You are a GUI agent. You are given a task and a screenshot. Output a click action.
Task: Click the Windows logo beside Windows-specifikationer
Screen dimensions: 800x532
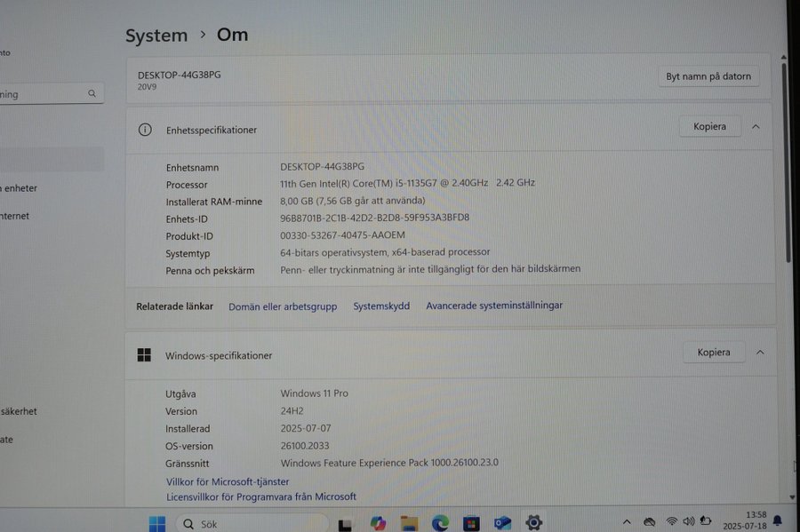tap(144, 355)
